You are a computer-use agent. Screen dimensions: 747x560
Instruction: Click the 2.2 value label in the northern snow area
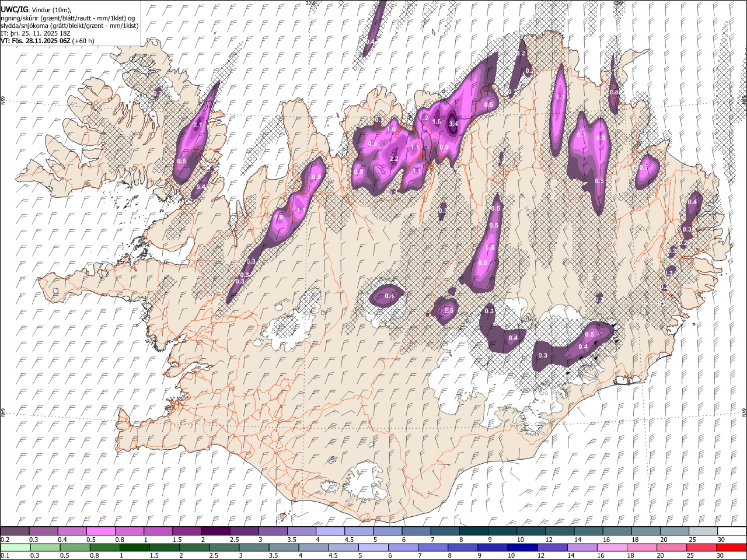pos(393,159)
